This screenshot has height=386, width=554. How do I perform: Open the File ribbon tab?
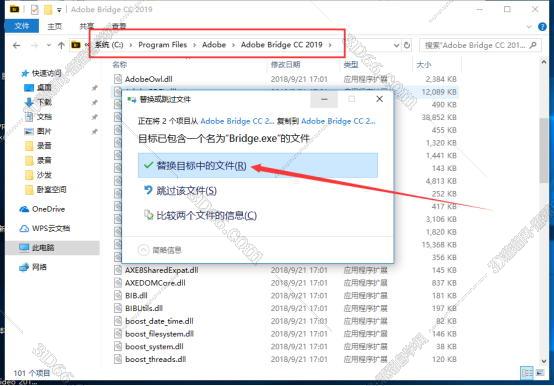[22, 26]
